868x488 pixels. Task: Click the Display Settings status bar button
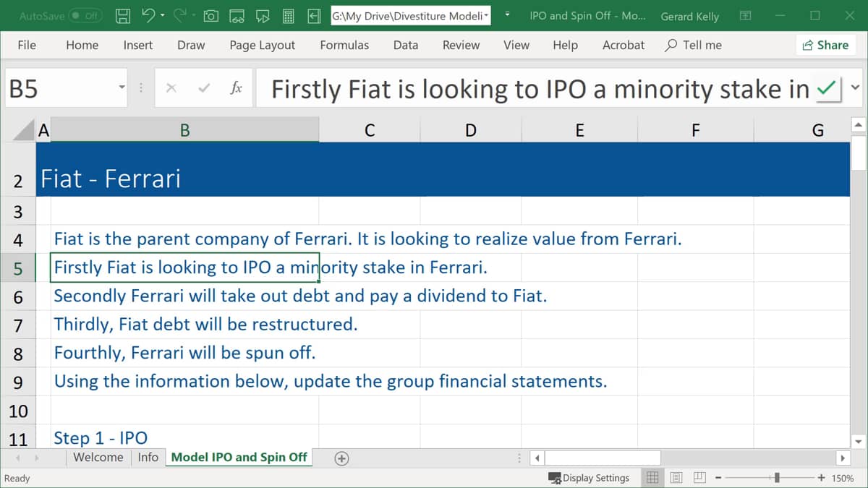[589, 478]
